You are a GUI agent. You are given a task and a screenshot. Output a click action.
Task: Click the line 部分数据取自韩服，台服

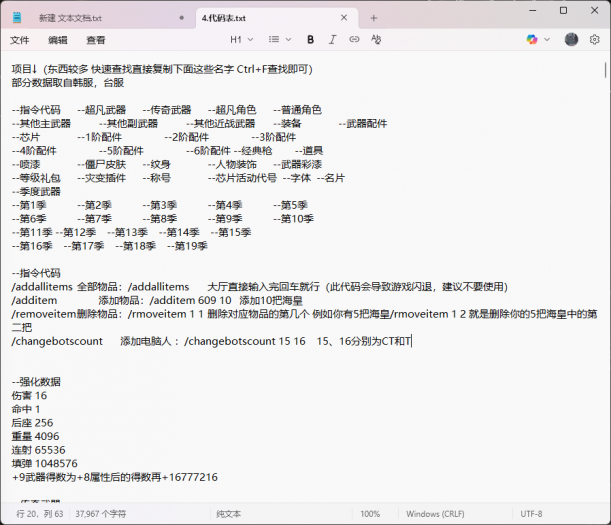click(68, 83)
